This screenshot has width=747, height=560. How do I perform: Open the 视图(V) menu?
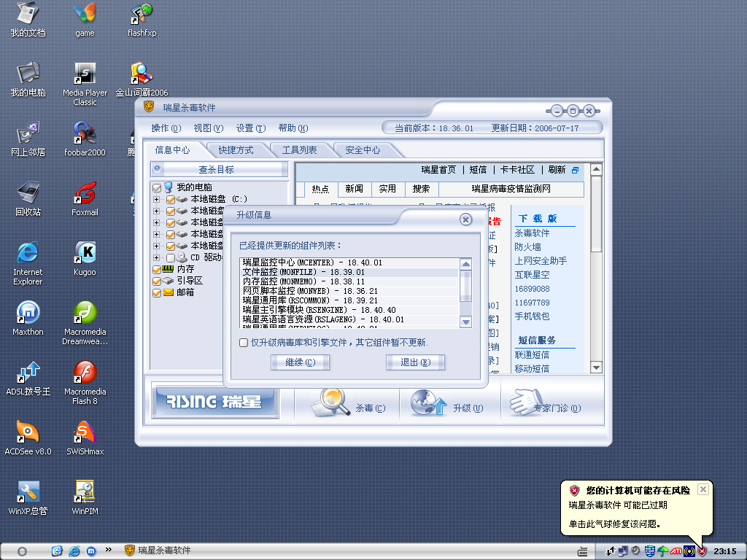click(208, 128)
